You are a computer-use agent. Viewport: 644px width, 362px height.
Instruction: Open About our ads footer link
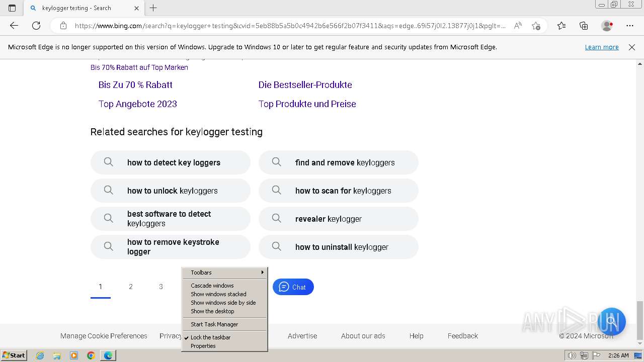coord(363,336)
